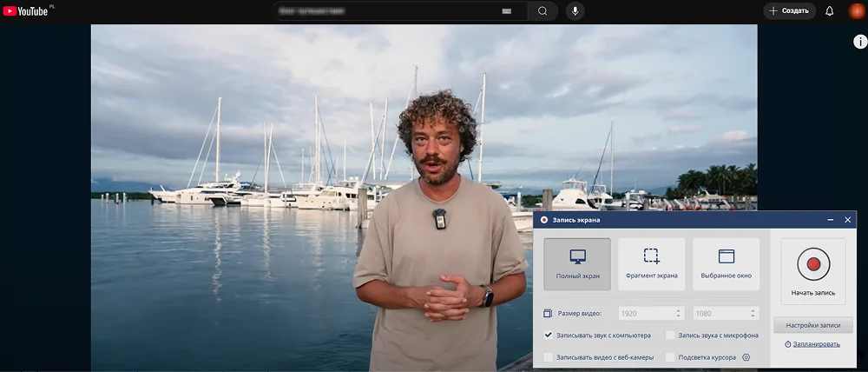Open YouTube notifications bell

point(829,11)
